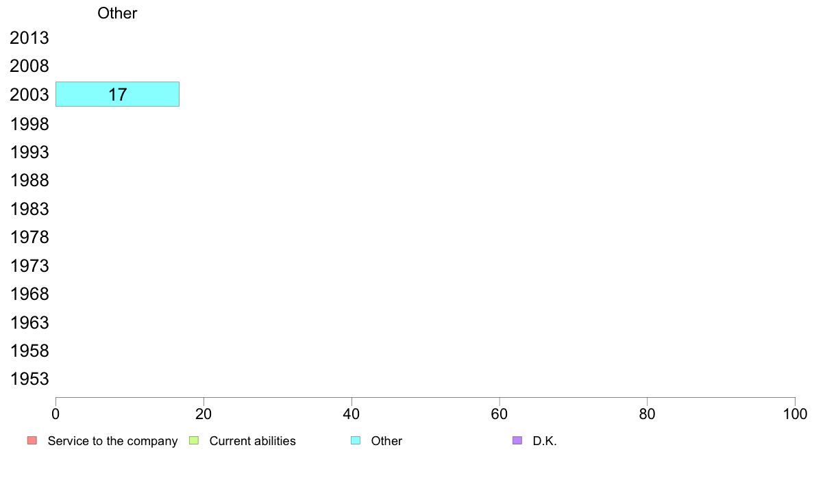Click the Service to the company legend label

point(112,441)
